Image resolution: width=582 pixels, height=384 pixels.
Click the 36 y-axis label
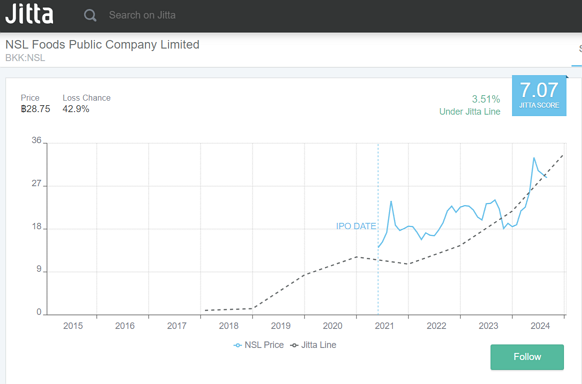(36, 140)
